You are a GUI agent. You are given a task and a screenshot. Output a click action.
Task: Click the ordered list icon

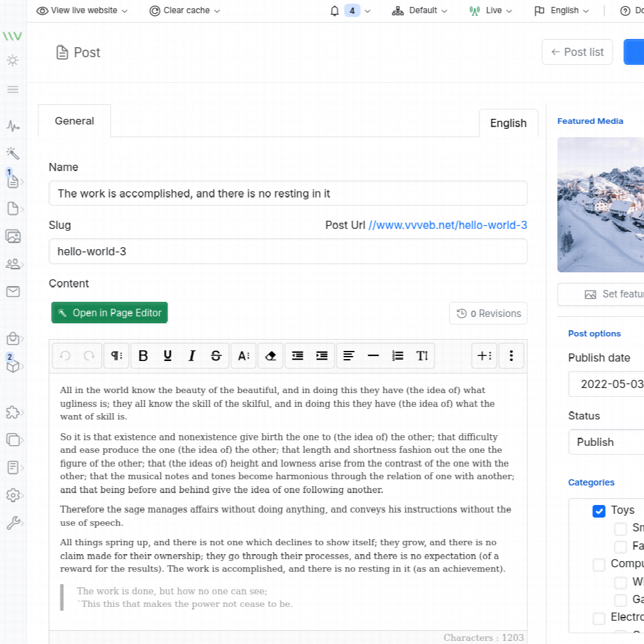397,356
